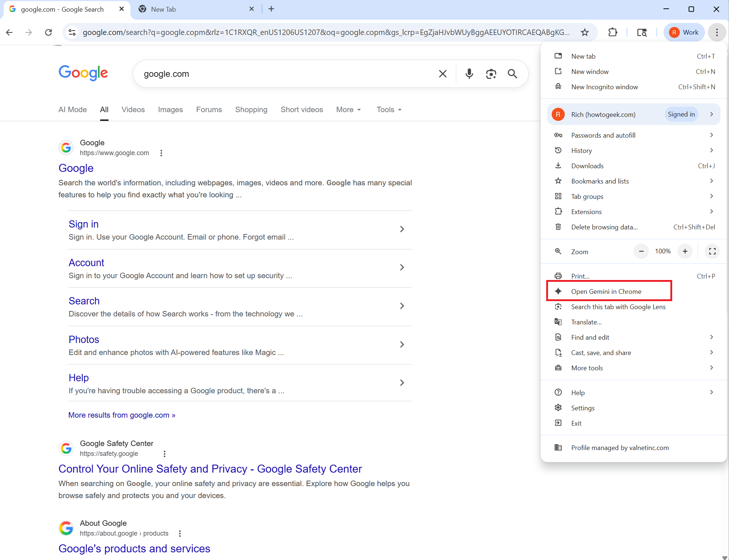Click the Work profile button

click(684, 32)
